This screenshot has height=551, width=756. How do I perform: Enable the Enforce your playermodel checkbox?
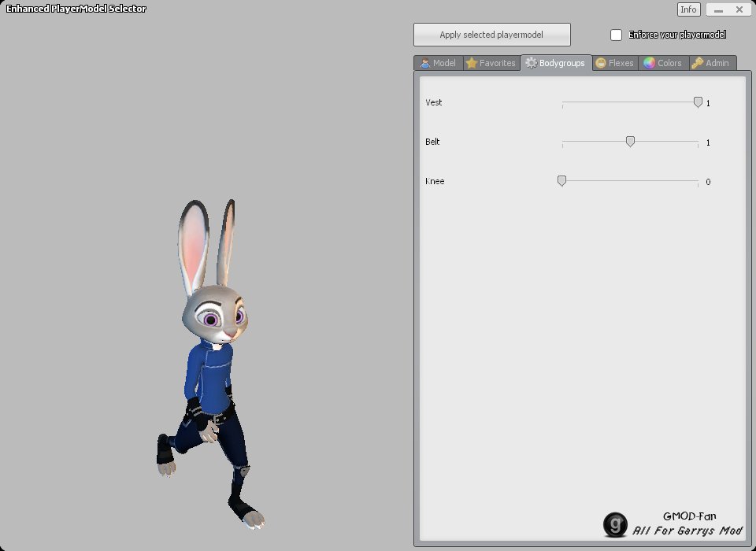(x=616, y=35)
